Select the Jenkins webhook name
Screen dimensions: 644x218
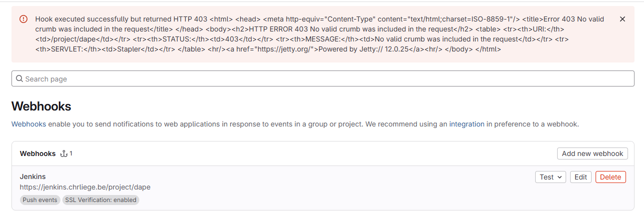[x=33, y=176]
